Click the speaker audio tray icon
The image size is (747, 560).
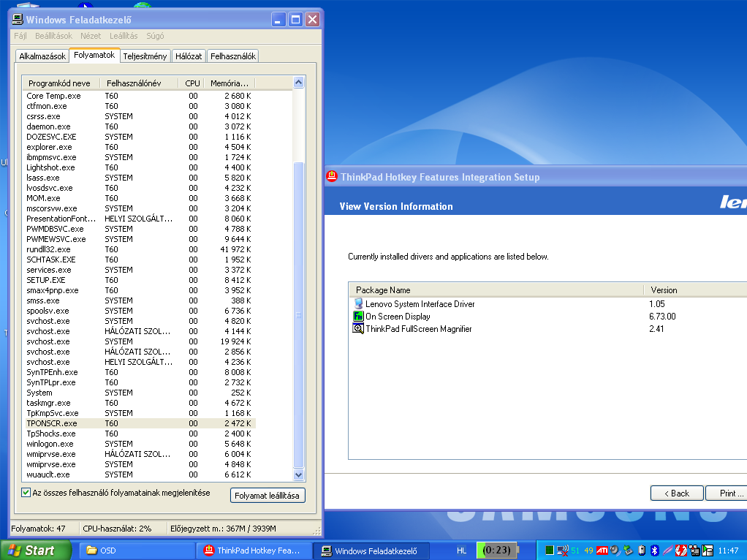[x=615, y=550]
